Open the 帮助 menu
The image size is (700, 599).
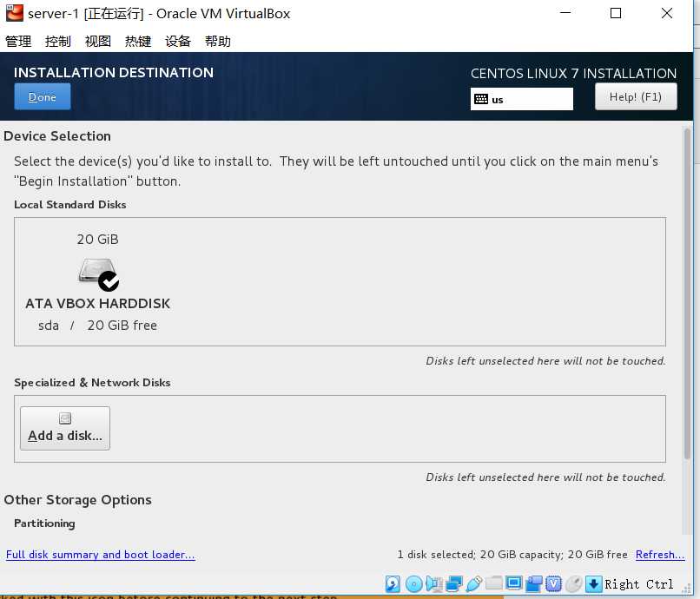[217, 42]
